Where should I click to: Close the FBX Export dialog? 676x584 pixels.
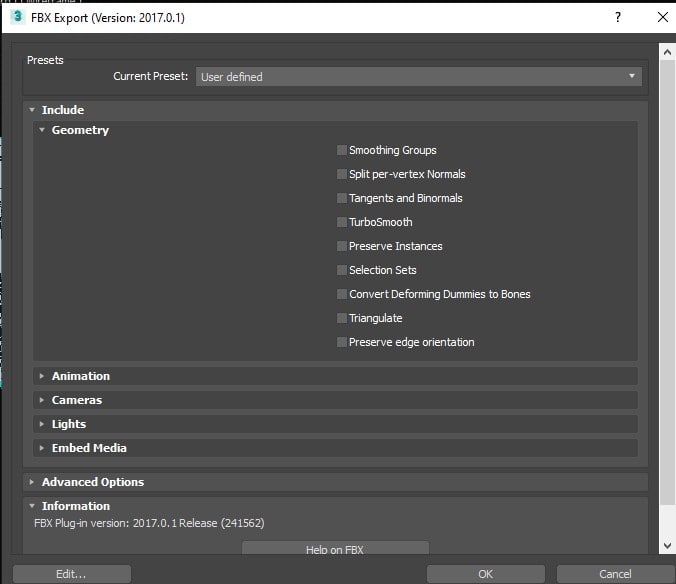[663, 17]
